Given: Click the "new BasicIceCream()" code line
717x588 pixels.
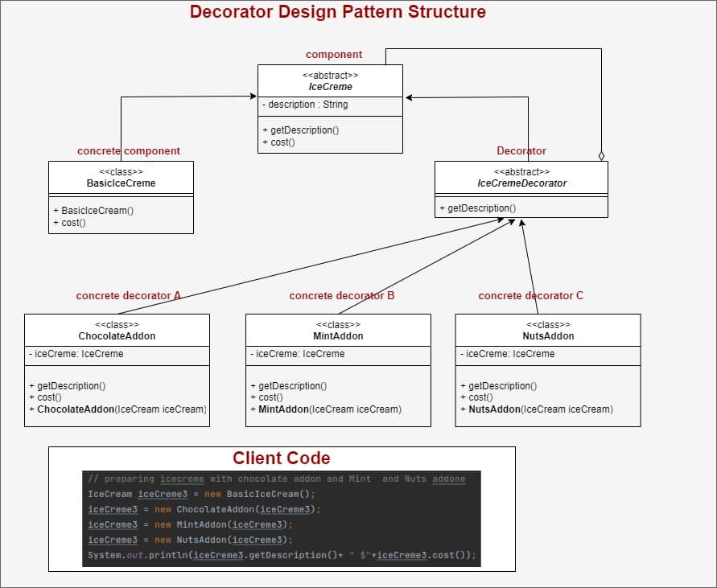Looking at the screenshot, I should tap(201, 494).
